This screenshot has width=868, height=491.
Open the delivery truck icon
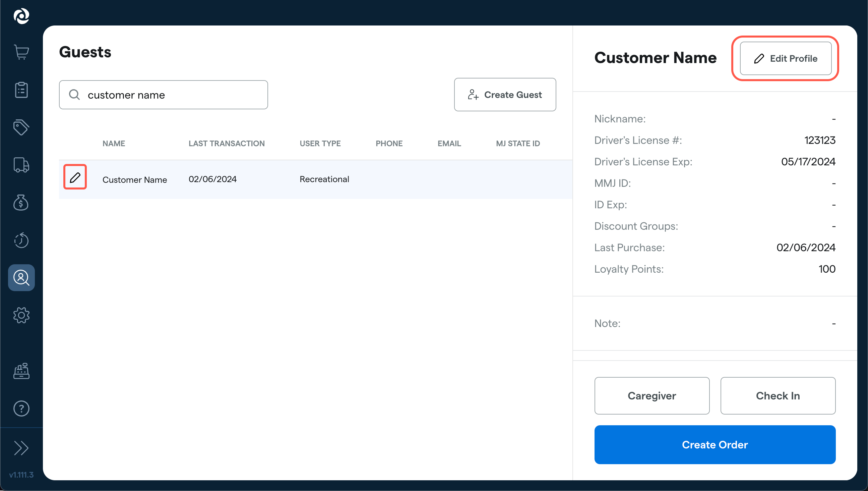point(21,165)
